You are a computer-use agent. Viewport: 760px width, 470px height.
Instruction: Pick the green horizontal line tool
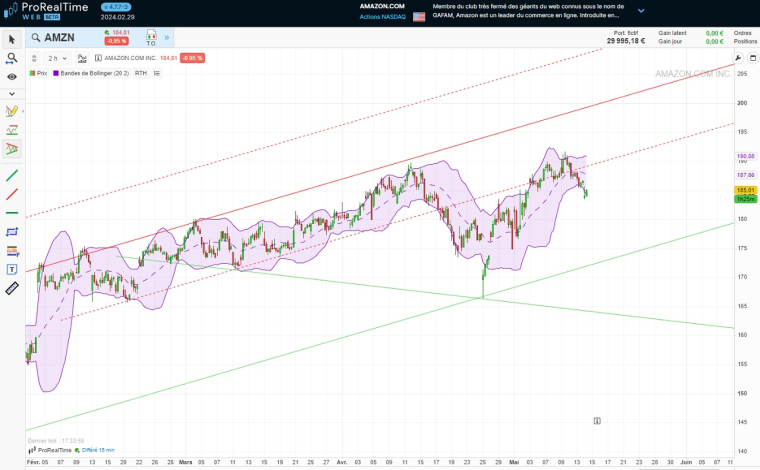tap(12, 213)
